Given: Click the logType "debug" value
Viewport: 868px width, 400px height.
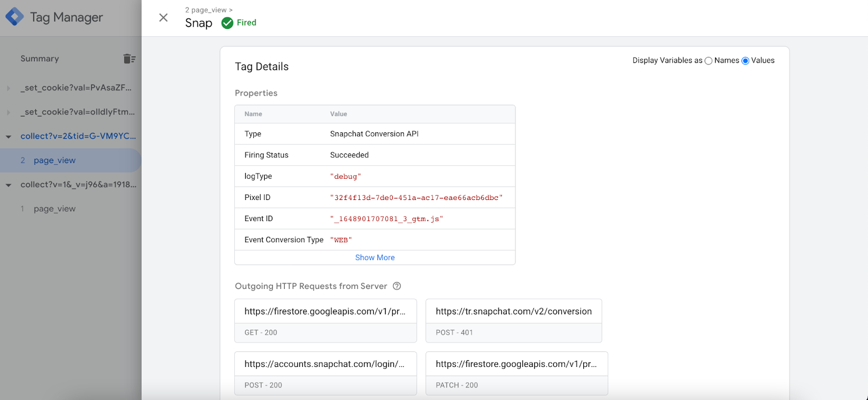Looking at the screenshot, I should coord(346,177).
